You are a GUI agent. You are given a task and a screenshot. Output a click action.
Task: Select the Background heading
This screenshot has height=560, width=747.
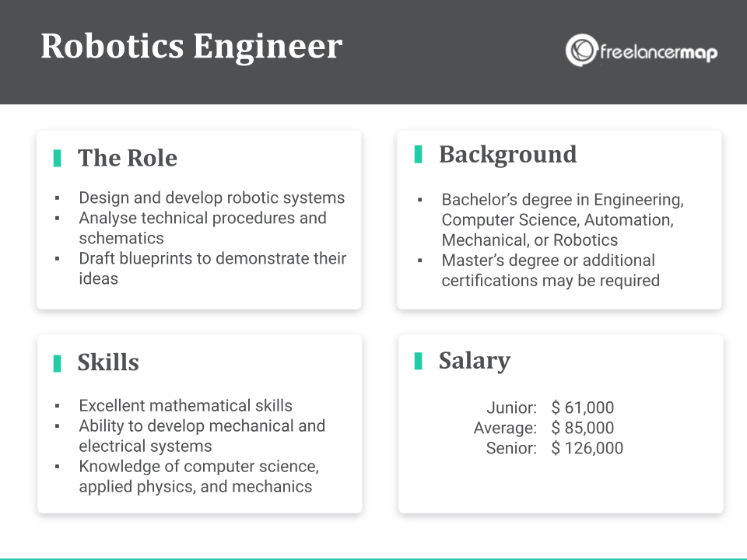(507, 154)
